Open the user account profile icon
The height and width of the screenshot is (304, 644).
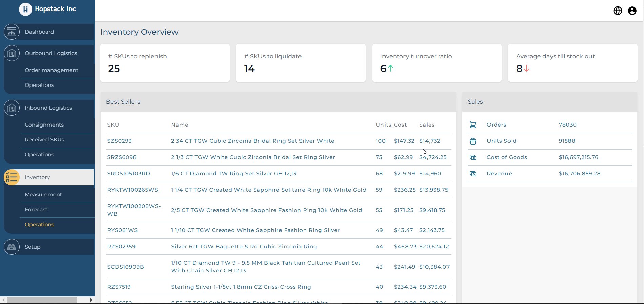pyautogui.click(x=632, y=11)
